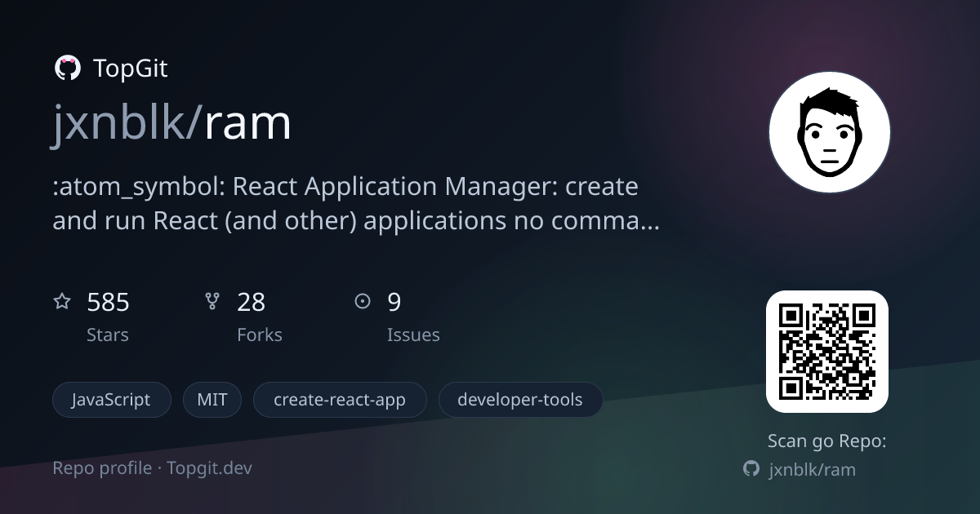This screenshot has height=514, width=980.
Task: Click the '28' forks count
Action: coord(252,303)
